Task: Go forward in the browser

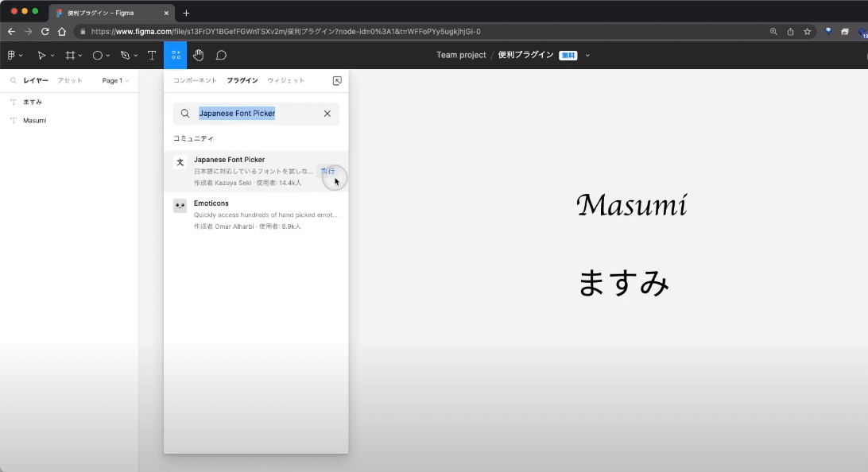Action: (x=29, y=32)
